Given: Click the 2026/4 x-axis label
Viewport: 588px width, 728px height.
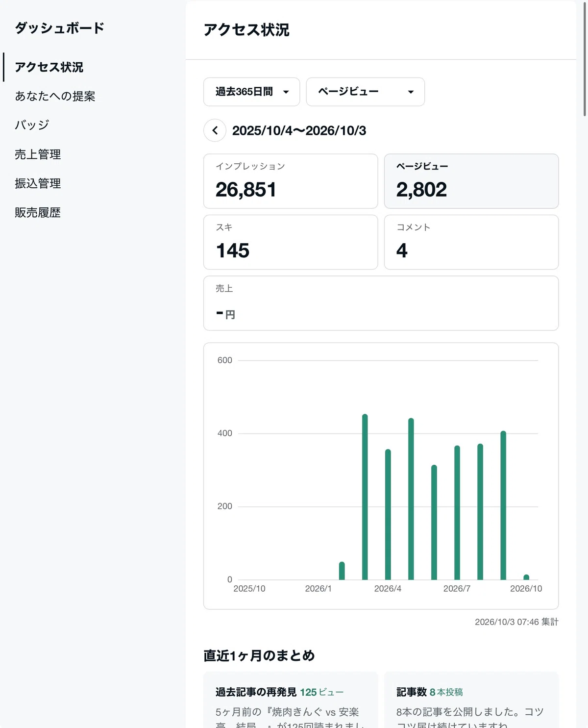Looking at the screenshot, I should coord(388,588).
